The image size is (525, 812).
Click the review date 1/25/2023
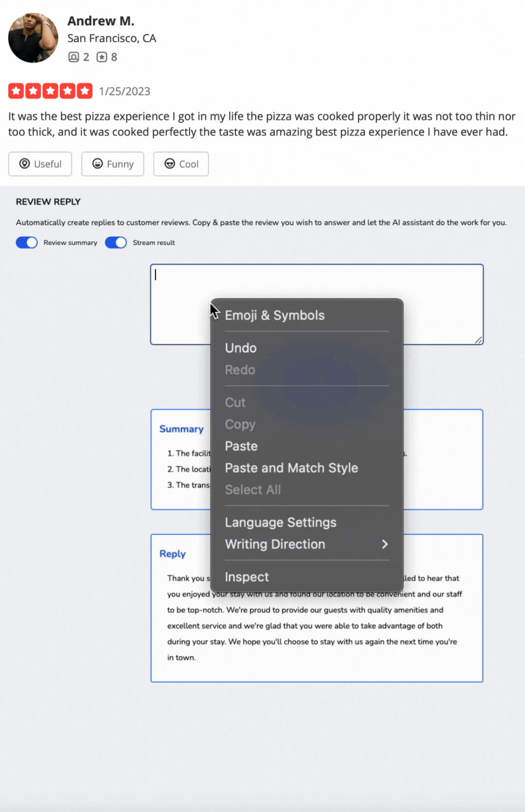click(124, 91)
